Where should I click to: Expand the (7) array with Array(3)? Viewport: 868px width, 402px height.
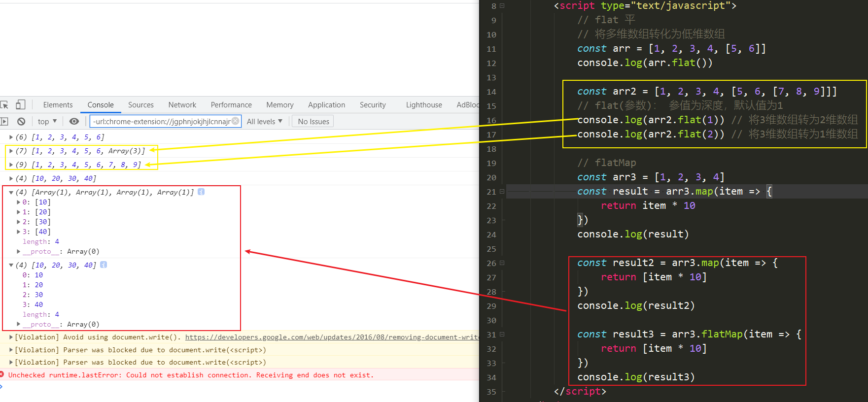(11, 151)
